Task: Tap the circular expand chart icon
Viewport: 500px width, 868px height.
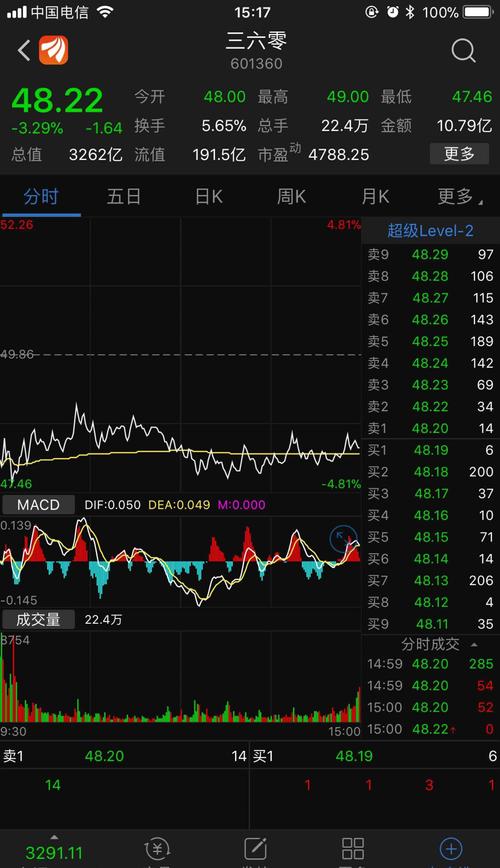Action: (x=344, y=539)
